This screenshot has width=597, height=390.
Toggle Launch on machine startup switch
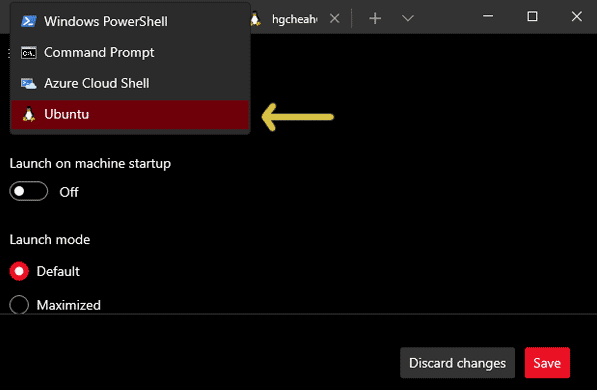click(29, 191)
